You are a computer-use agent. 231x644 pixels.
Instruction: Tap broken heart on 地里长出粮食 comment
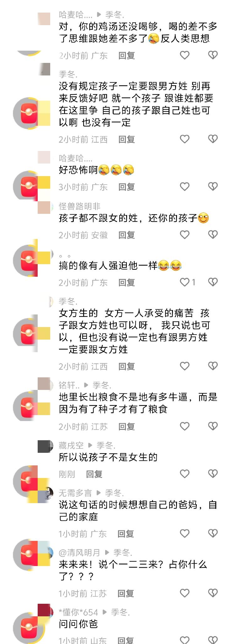213,426
